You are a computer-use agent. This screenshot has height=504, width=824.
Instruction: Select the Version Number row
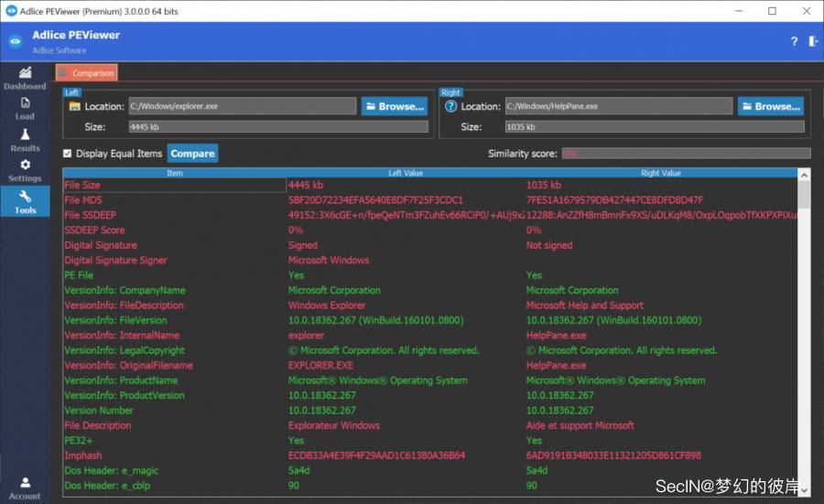[x=430, y=410]
